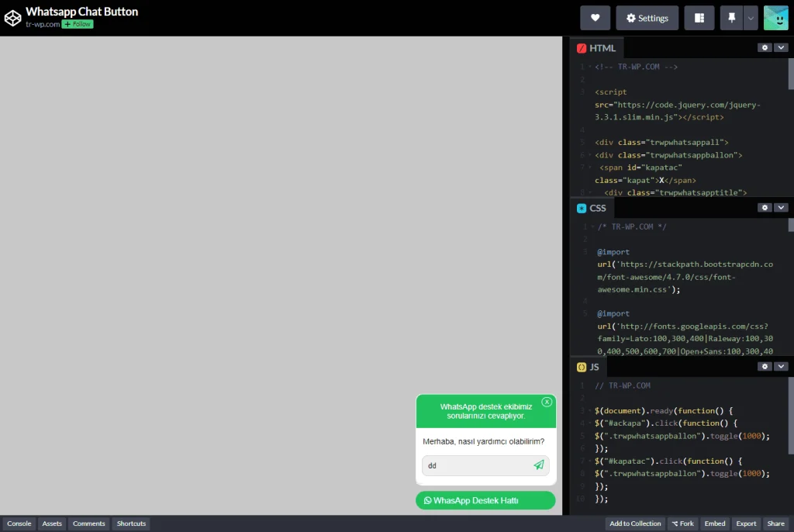Add to Collection
This screenshot has height=532, width=794.
tap(635, 523)
